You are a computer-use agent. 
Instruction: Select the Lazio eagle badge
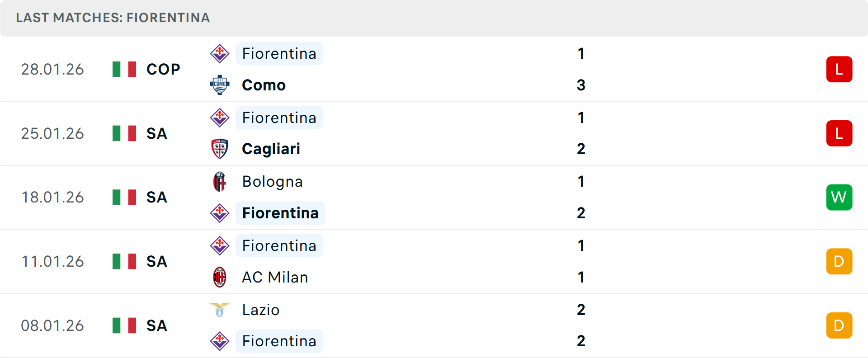(220, 310)
